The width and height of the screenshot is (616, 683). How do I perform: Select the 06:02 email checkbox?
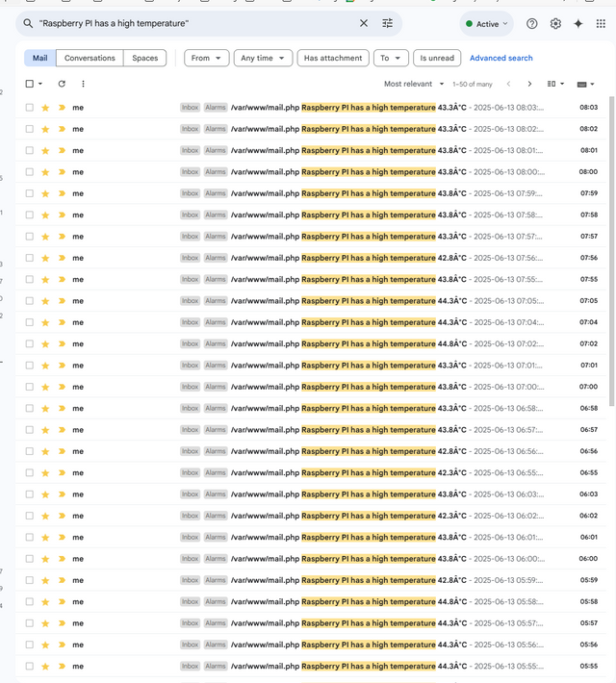tap(29, 516)
